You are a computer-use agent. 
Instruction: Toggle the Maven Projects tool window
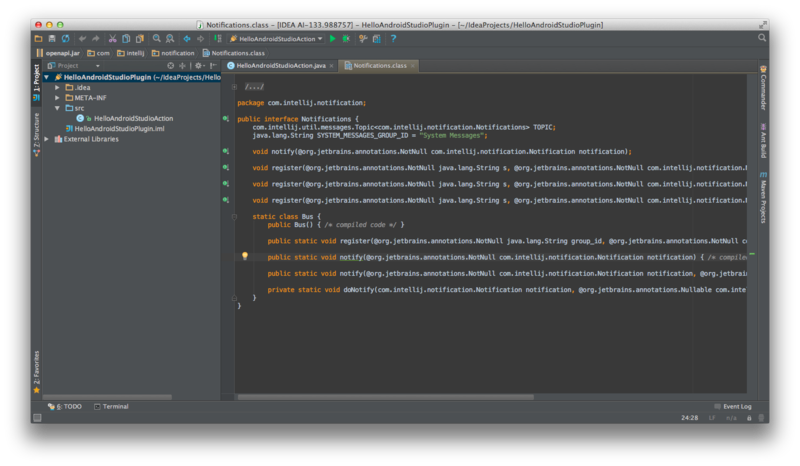pyautogui.click(x=763, y=198)
